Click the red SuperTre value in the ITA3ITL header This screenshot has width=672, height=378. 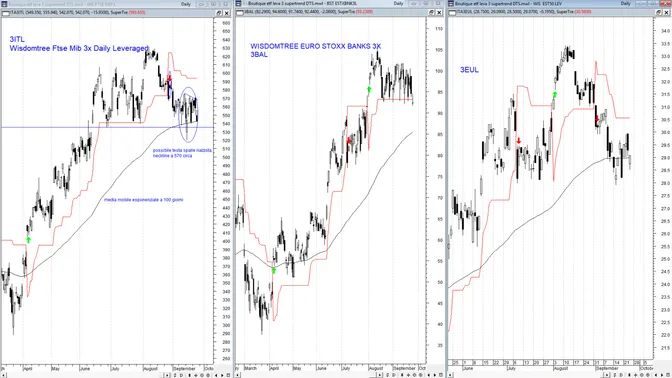(137, 13)
